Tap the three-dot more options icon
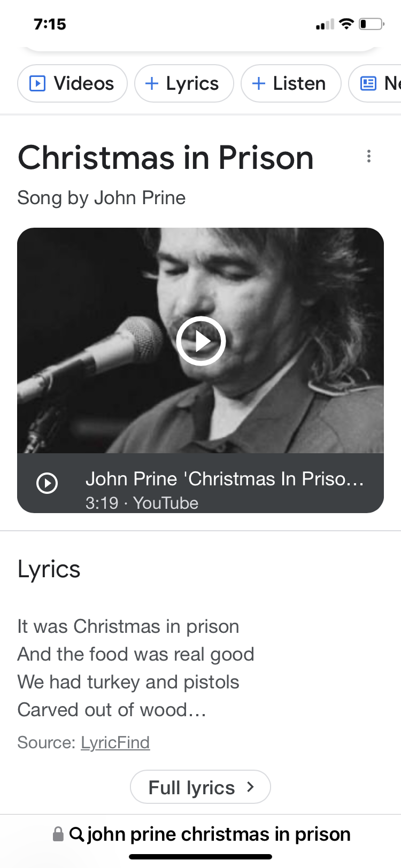 point(369,157)
